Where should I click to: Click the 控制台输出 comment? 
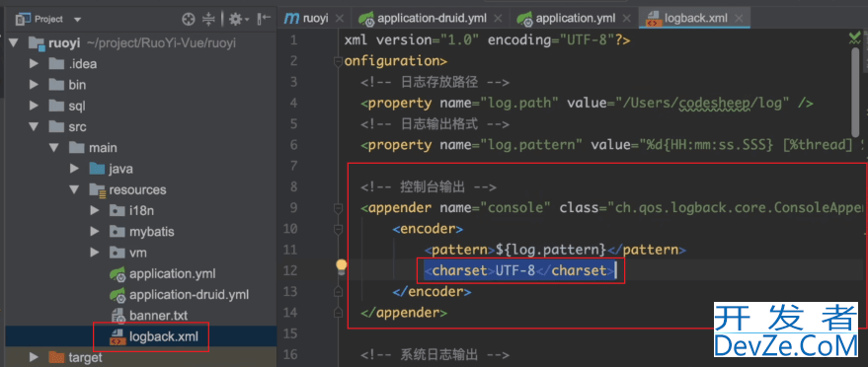428,187
